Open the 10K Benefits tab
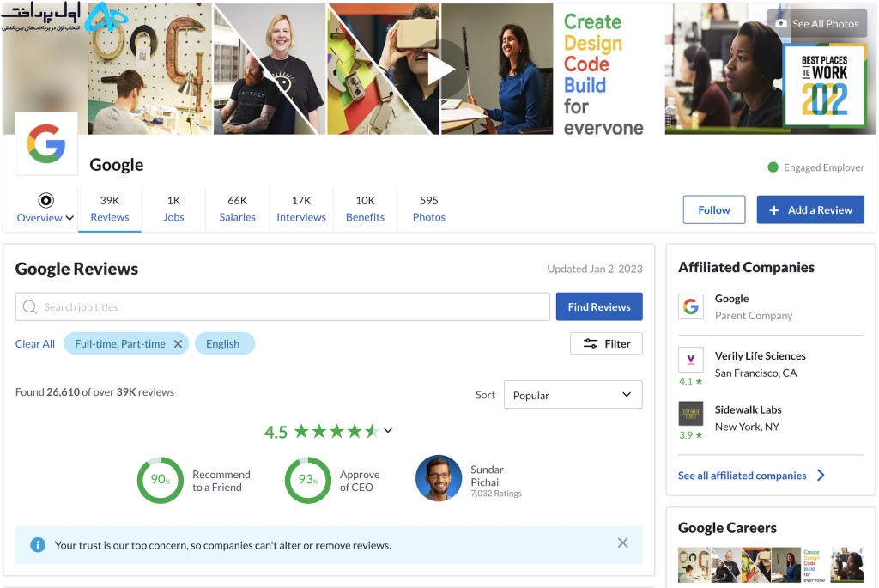 tap(365, 209)
